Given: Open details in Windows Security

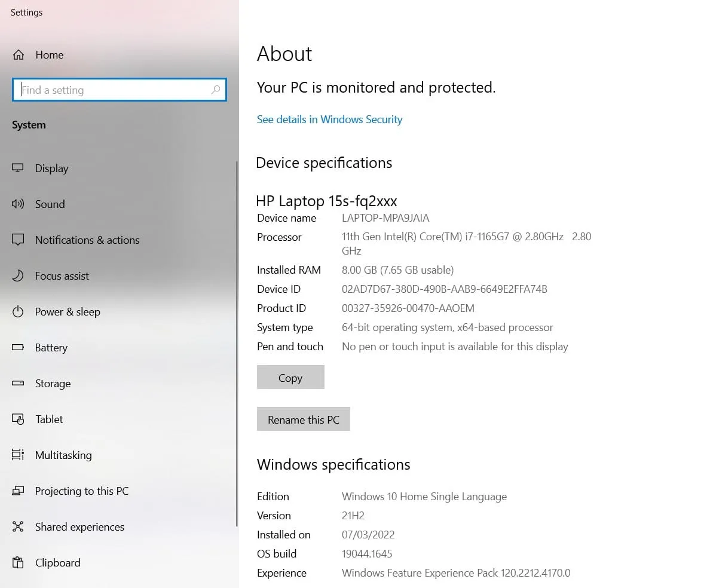Looking at the screenshot, I should click(x=329, y=120).
